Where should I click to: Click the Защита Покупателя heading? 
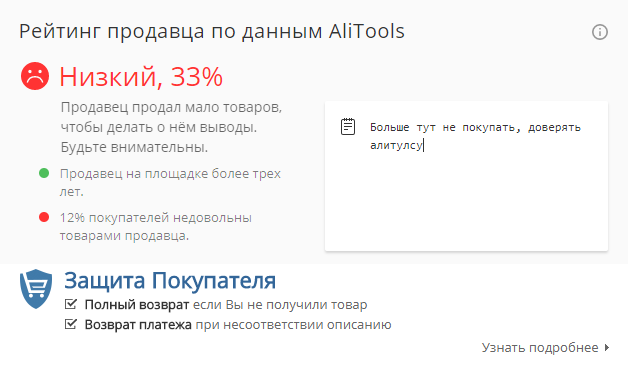click(170, 281)
